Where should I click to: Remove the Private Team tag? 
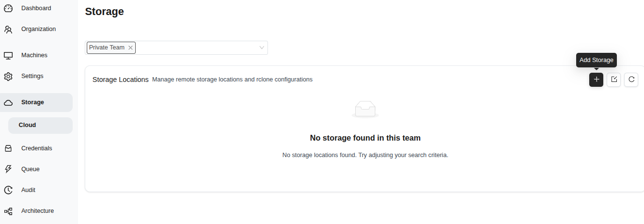(130, 48)
